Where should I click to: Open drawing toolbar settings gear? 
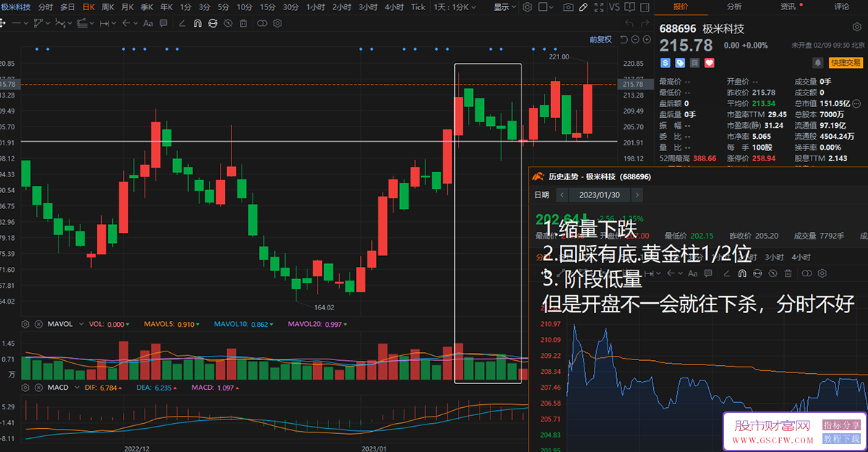pos(278,23)
